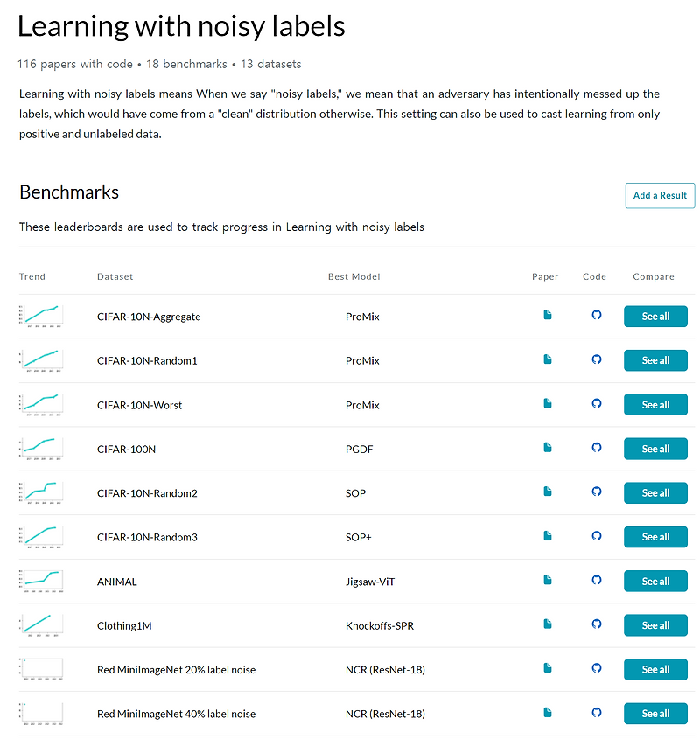Open the paper for Red MiniImageNet 20% noise
The height and width of the screenshot is (739, 700).
click(x=547, y=669)
